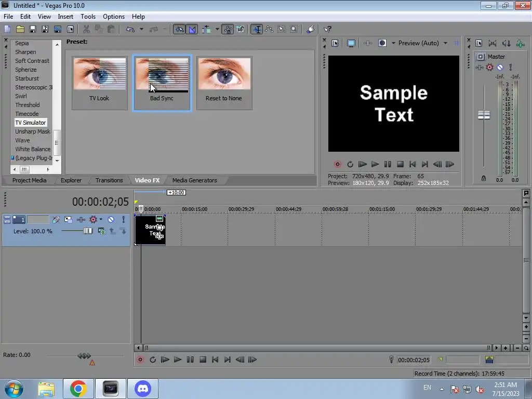This screenshot has width=532, height=399.
Task: Click the What's This help icon
Action: [327, 30]
